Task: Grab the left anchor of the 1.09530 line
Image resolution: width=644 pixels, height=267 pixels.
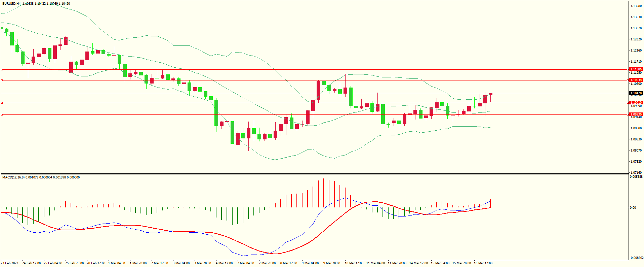Action: tap(2, 114)
